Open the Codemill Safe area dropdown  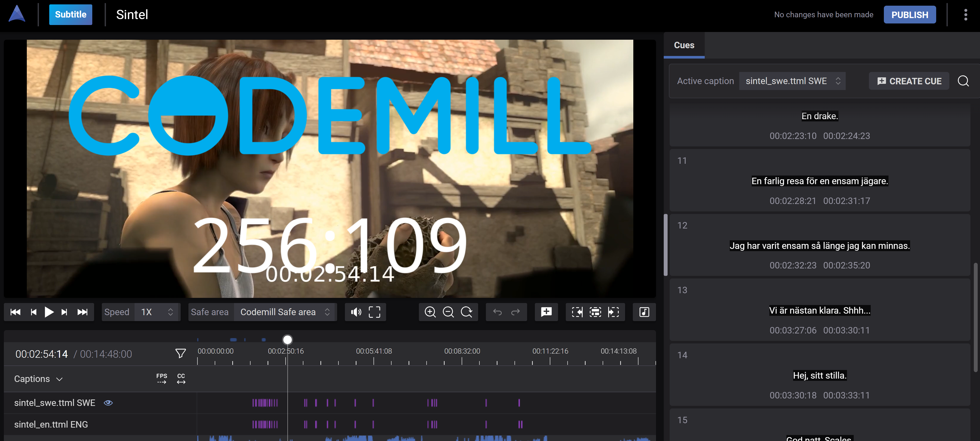[x=285, y=312]
